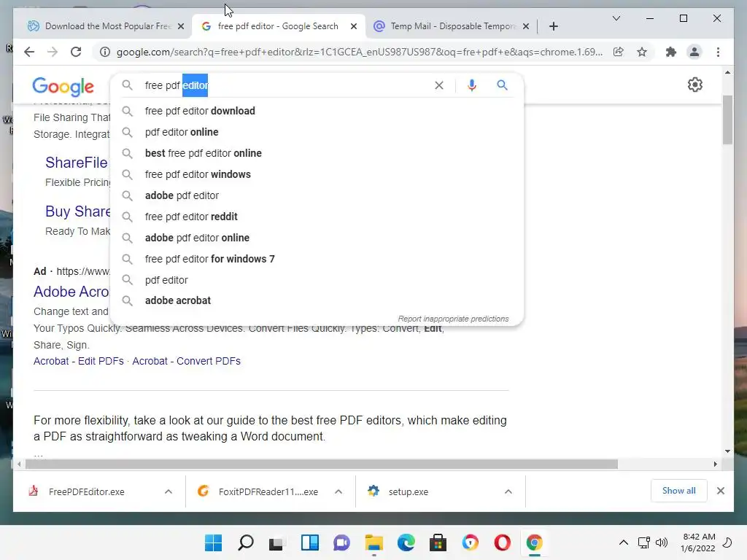Switch to the Temp Mail tab
The image size is (747, 560).
[450, 26]
